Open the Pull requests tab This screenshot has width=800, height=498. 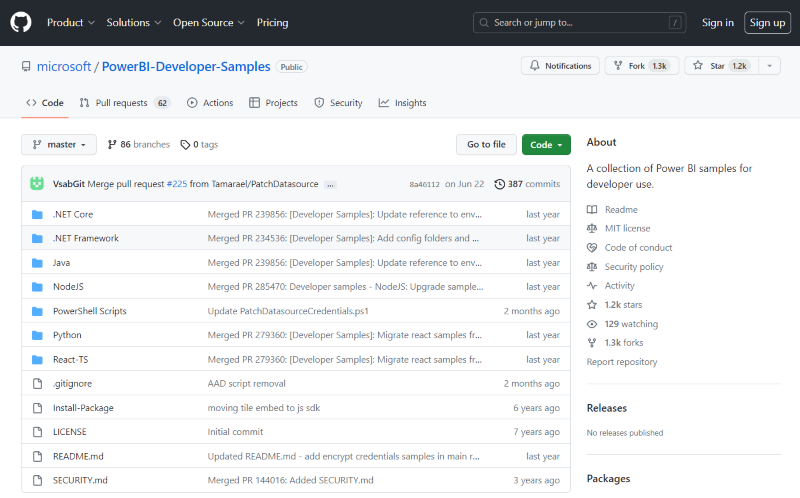coord(124,103)
